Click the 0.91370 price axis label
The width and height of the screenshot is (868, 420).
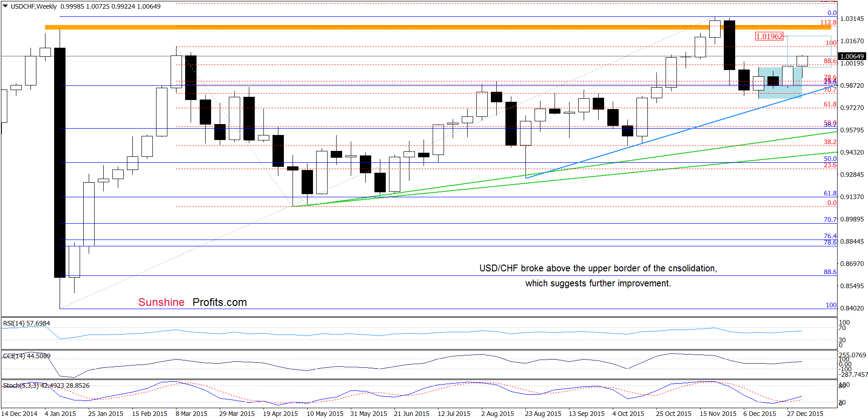coord(852,197)
